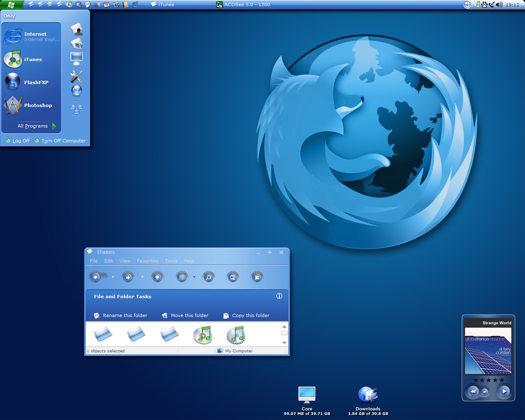Click the play button in music widget
This screenshot has height=420, width=525.
click(504, 391)
